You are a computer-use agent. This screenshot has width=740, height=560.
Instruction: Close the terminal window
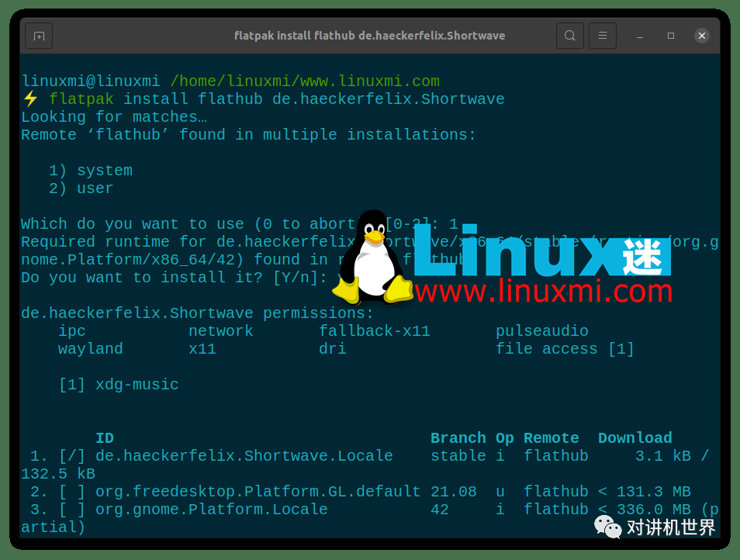pyautogui.click(x=702, y=36)
